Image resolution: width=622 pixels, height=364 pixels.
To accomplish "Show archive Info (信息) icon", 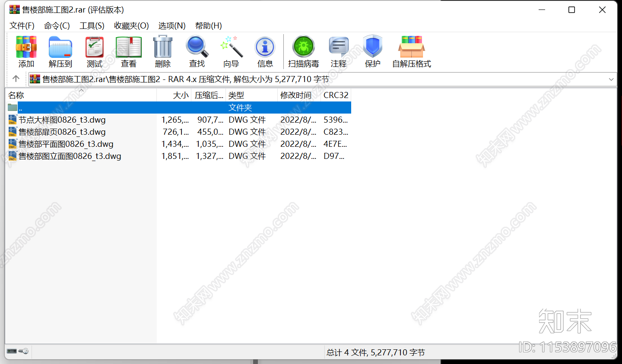I will click(265, 47).
